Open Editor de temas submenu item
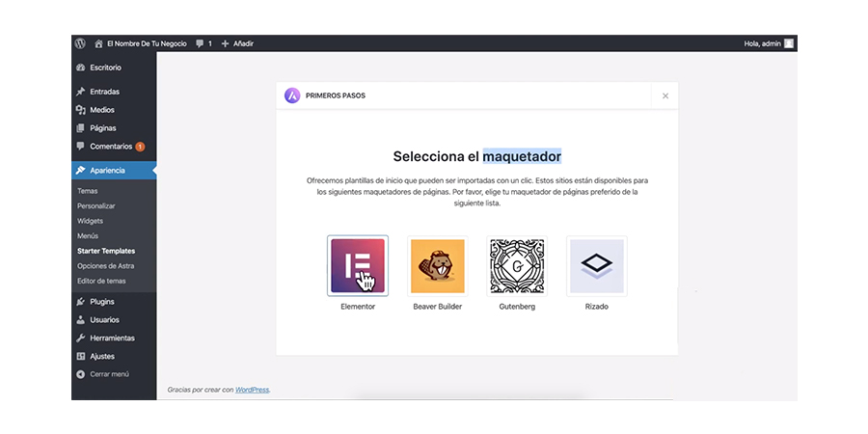 click(101, 281)
